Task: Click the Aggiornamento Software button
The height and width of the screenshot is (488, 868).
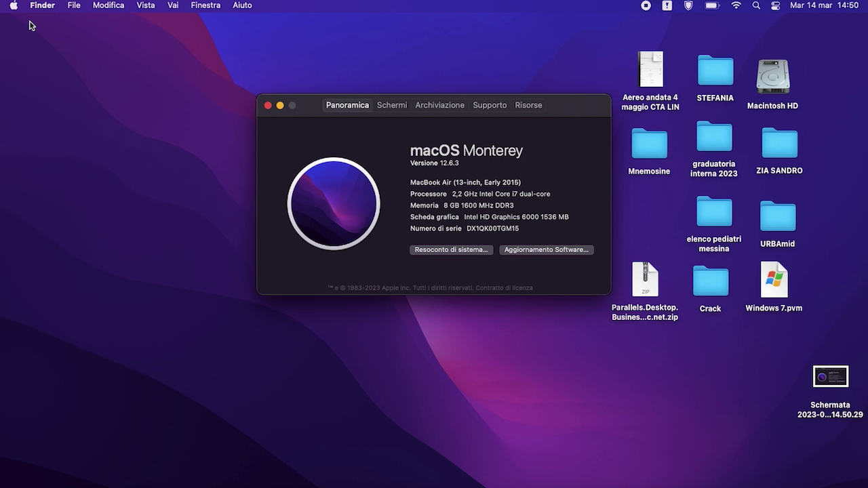Action: pyautogui.click(x=546, y=249)
